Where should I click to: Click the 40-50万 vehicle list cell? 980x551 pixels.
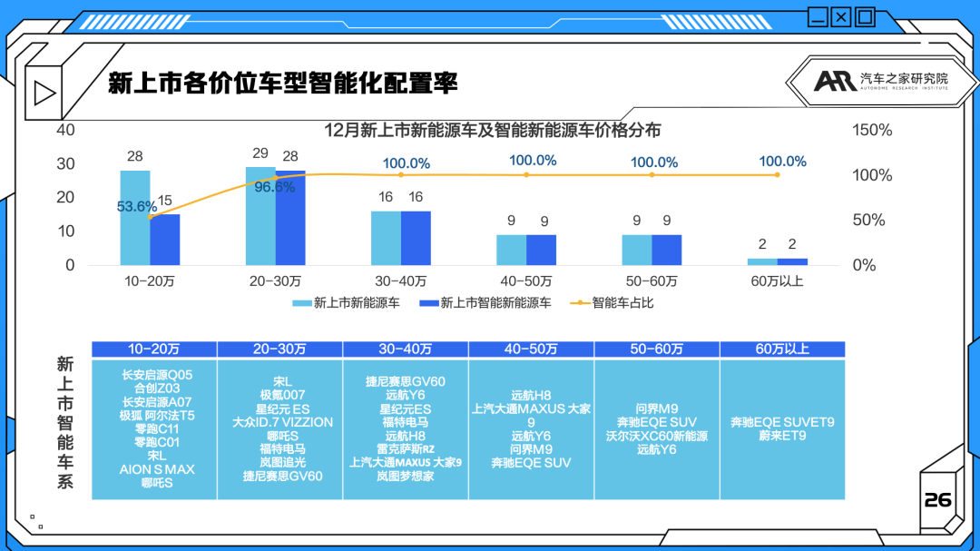click(x=531, y=429)
